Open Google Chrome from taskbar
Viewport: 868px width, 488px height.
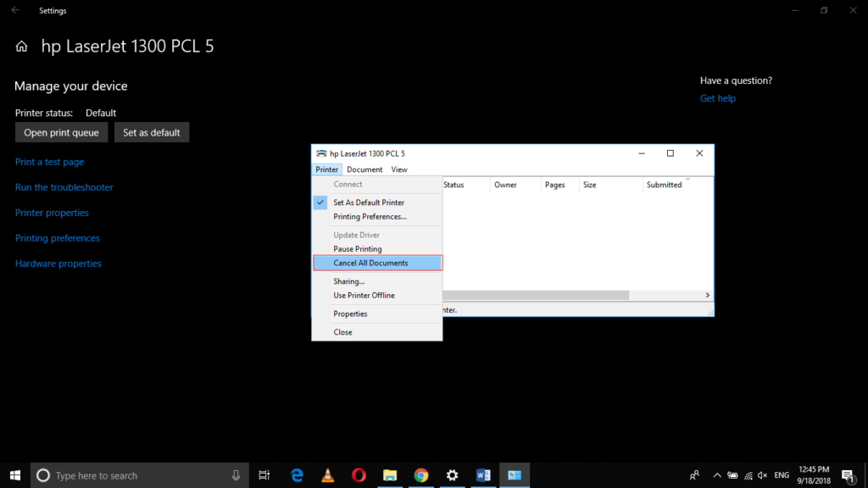[x=421, y=475]
